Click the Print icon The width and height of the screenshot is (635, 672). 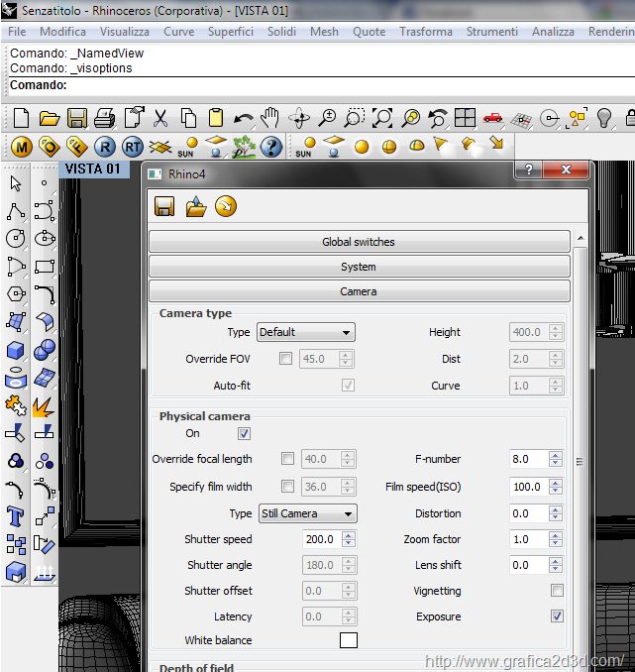coord(105,118)
